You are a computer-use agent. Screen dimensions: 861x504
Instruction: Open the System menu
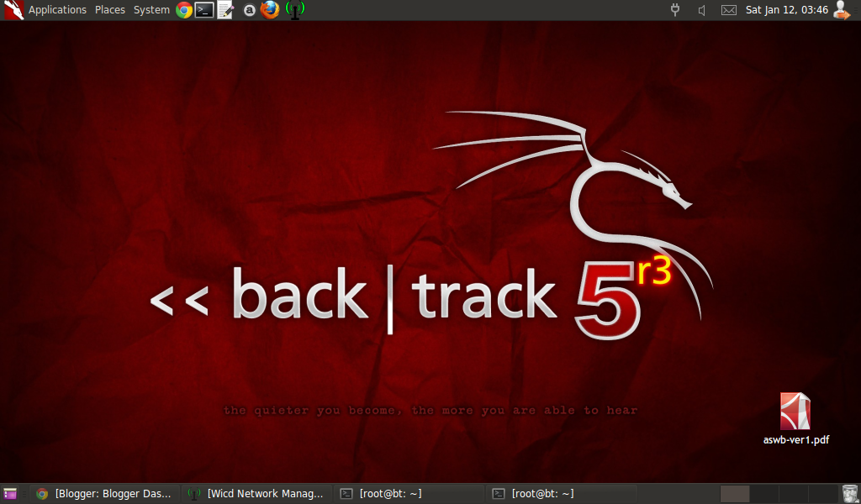pos(151,10)
